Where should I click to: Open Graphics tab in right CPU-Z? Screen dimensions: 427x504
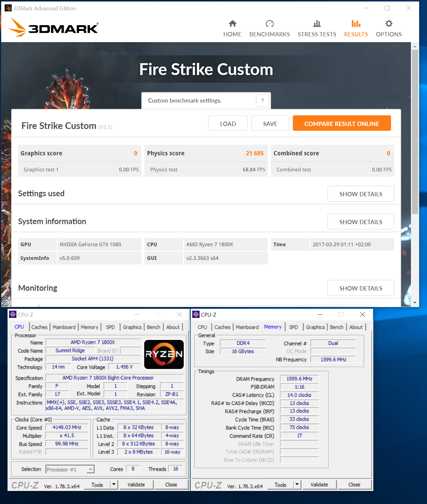[x=315, y=327]
